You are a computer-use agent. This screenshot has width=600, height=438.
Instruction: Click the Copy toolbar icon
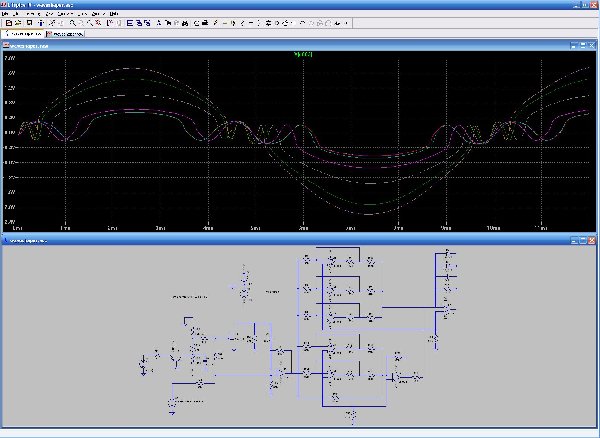coord(168,23)
